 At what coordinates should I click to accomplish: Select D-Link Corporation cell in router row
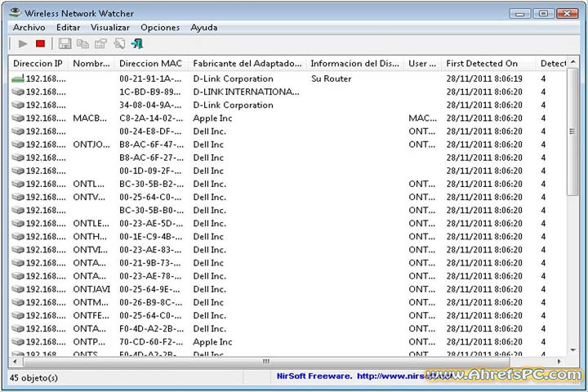click(x=234, y=78)
